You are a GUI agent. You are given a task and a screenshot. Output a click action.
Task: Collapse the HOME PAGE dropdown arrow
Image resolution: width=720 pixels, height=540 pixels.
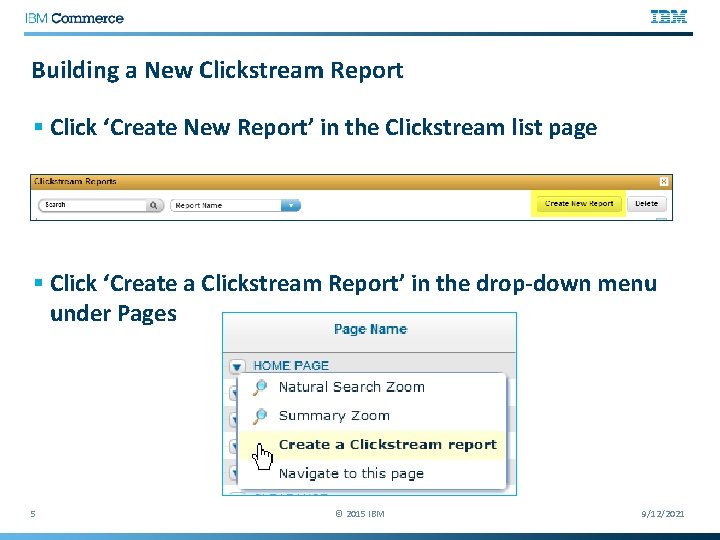[x=236, y=366]
